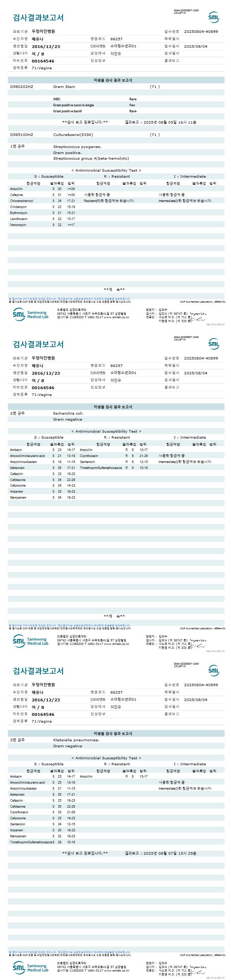Select the Levofloxacin antibiotic row
The image size is (231, 980).
point(43,219)
